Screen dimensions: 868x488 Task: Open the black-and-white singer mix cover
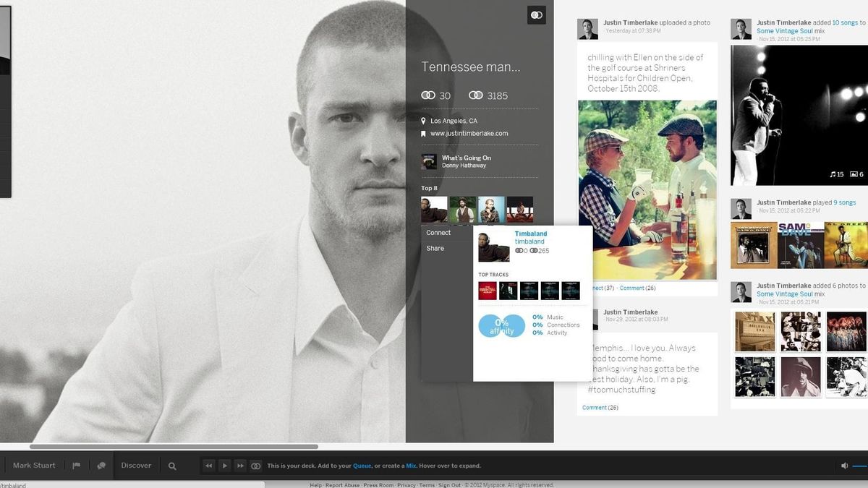(x=799, y=115)
